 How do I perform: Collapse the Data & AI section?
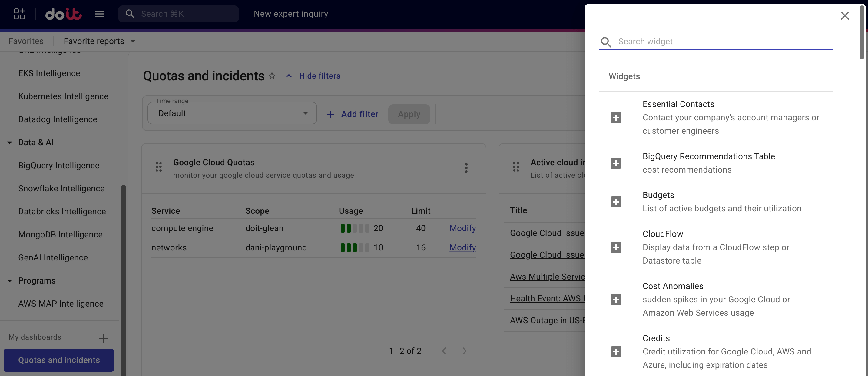point(9,142)
